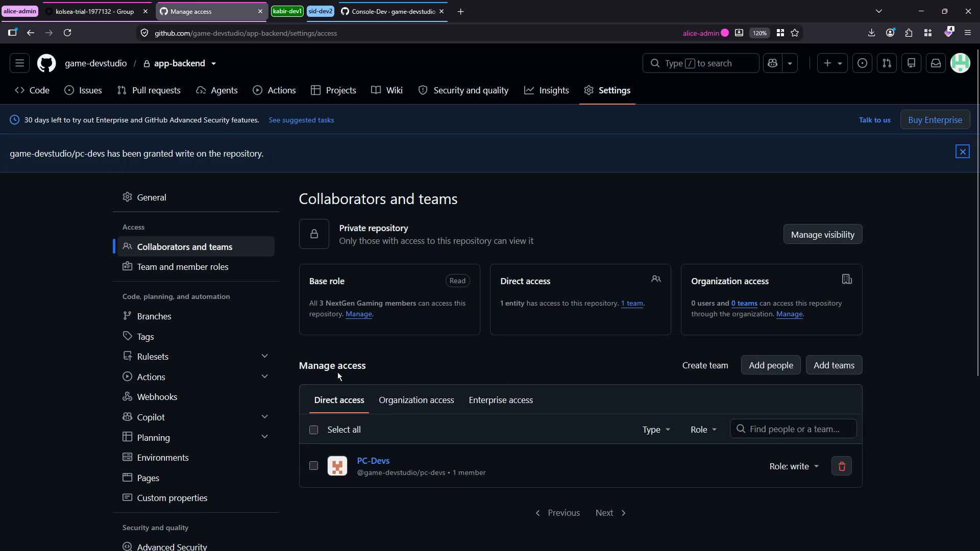Open the Role filter dropdown
This screenshot has width=980, height=551.
point(703,430)
